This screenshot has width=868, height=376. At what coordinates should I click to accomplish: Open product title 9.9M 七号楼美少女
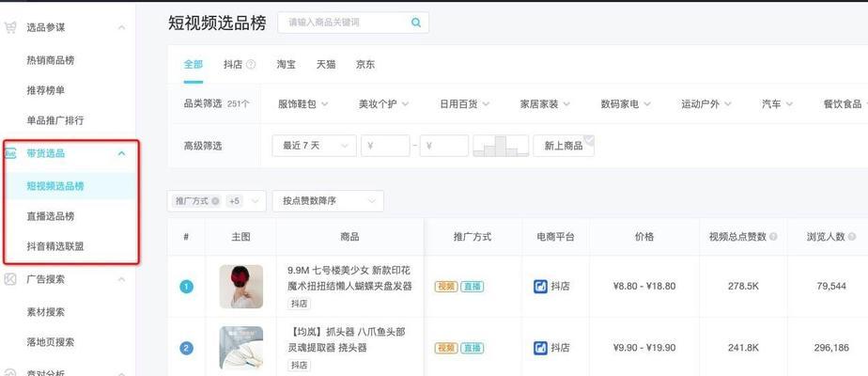(x=349, y=278)
